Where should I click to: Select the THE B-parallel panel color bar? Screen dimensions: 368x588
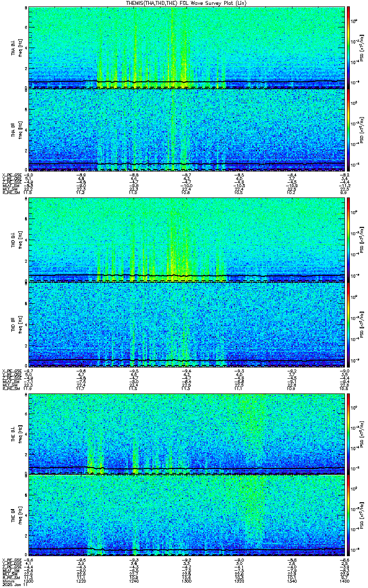coord(348,515)
